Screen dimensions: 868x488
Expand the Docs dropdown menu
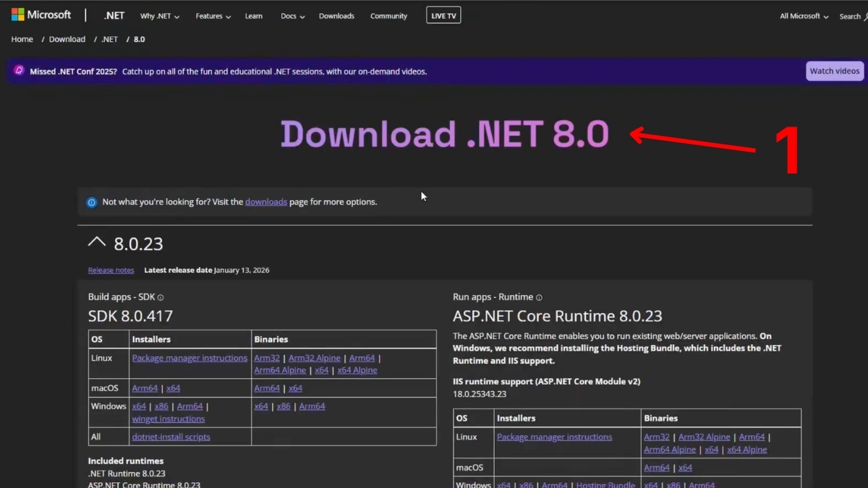coord(293,16)
